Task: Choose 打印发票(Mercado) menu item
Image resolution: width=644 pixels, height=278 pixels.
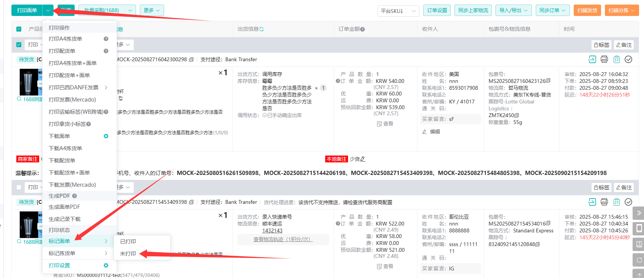Action: (72, 100)
